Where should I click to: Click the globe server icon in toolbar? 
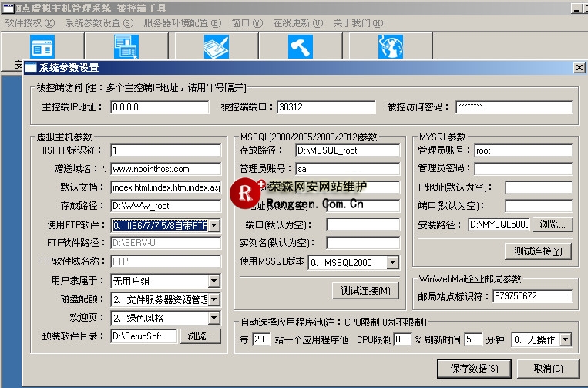point(389,47)
